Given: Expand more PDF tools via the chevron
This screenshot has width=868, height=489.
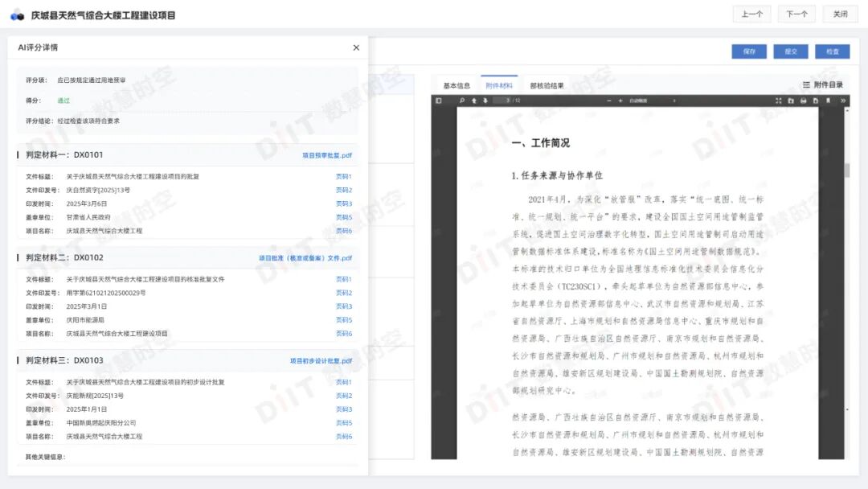Looking at the screenshot, I should tap(843, 100).
